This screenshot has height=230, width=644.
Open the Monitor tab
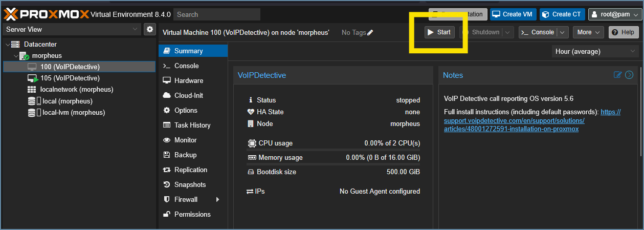193,140
